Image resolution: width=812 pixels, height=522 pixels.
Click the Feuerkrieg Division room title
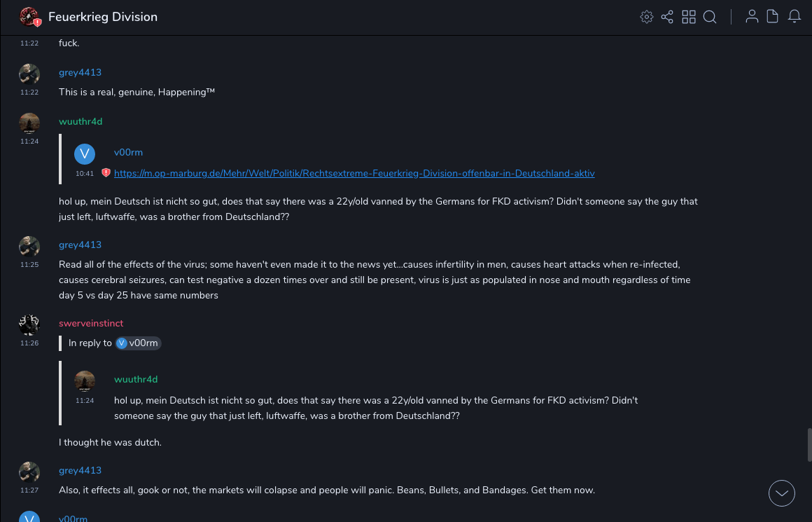[x=103, y=17]
